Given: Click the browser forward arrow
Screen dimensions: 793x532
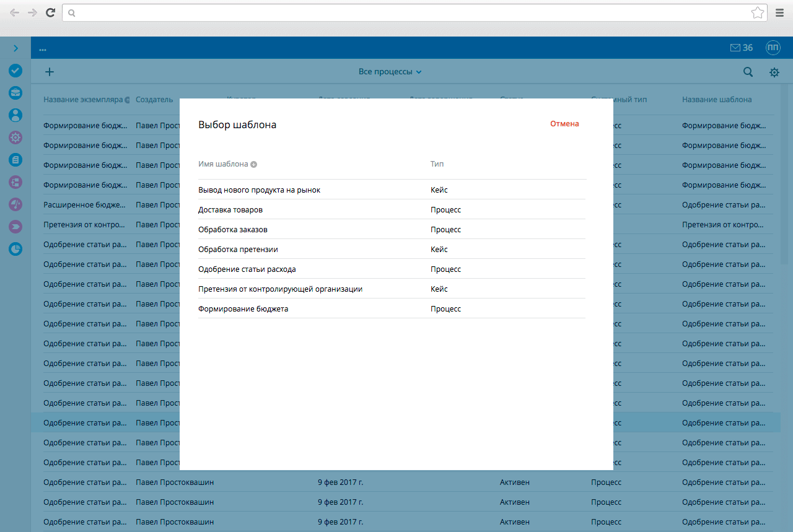Looking at the screenshot, I should pos(32,12).
